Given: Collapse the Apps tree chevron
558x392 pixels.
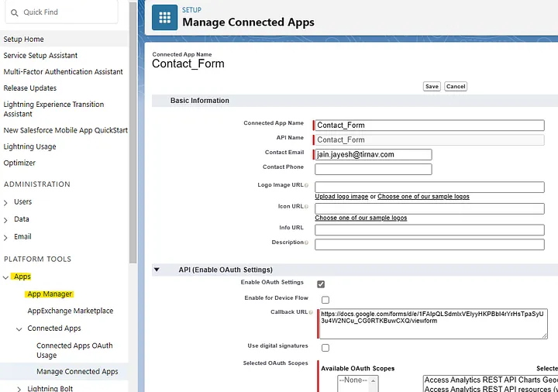Looking at the screenshot, I should point(5,277).
